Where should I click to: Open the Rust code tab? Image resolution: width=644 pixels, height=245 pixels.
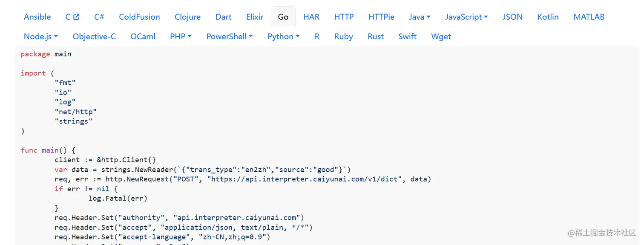pos(376,37)
